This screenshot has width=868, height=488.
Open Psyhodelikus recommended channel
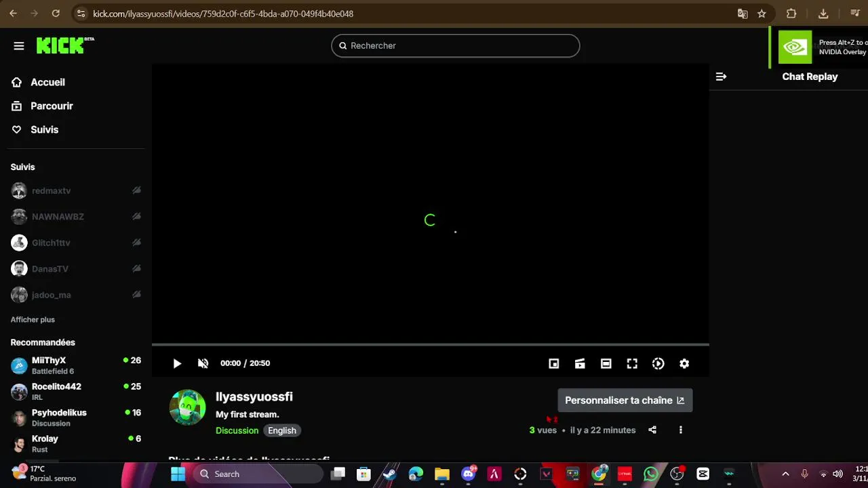(x=76, y=418)
